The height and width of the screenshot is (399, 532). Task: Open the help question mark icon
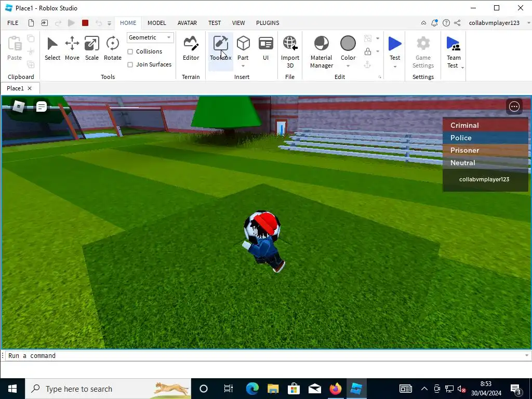tap(446, 23)
